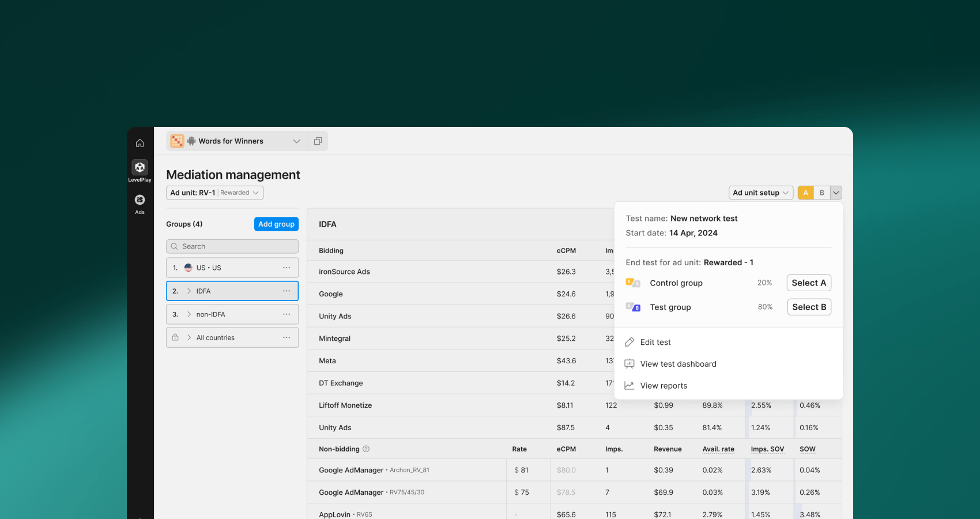Click Select A for the Control group
The height and width of the screenshot is (519, 980).
[x=809, y=283]
